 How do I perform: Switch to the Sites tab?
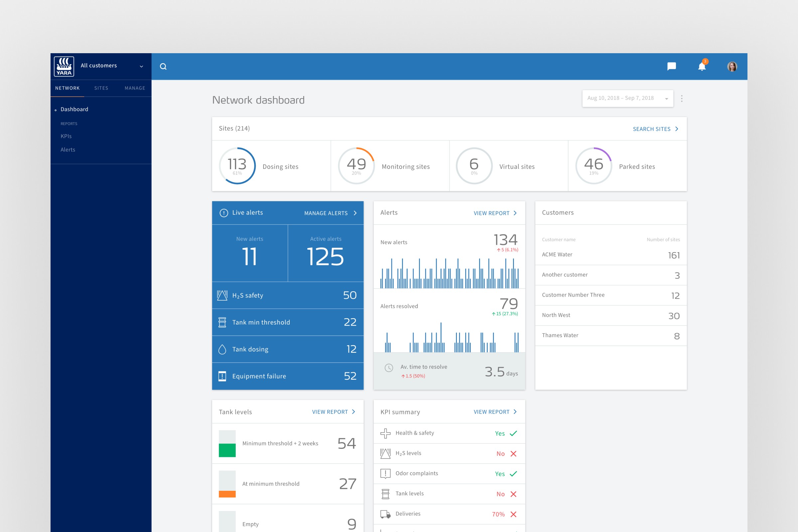(101, 88)
